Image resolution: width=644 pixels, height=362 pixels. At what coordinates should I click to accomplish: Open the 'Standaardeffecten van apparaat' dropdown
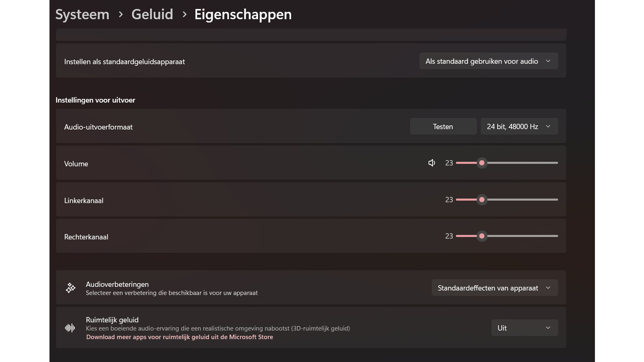[x=494, y=288]
